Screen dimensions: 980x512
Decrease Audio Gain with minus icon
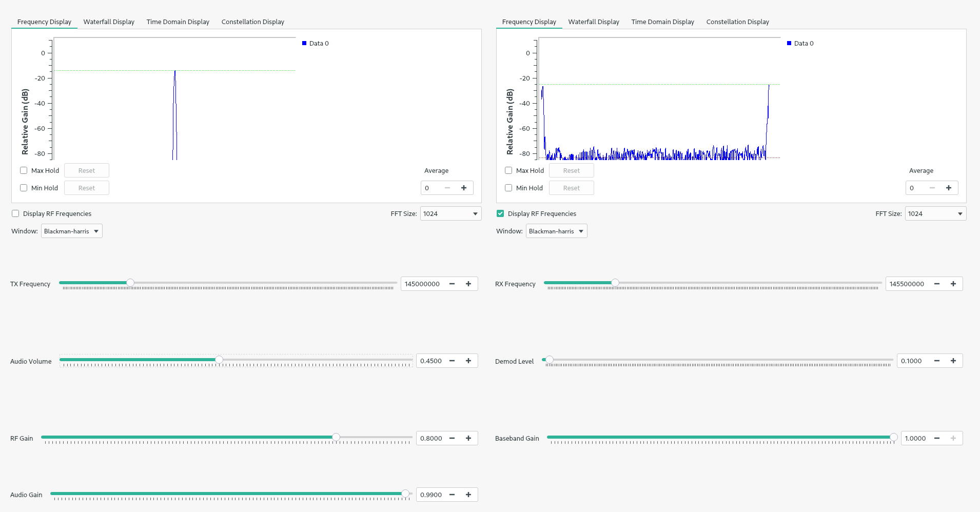(x=452, y=495)
